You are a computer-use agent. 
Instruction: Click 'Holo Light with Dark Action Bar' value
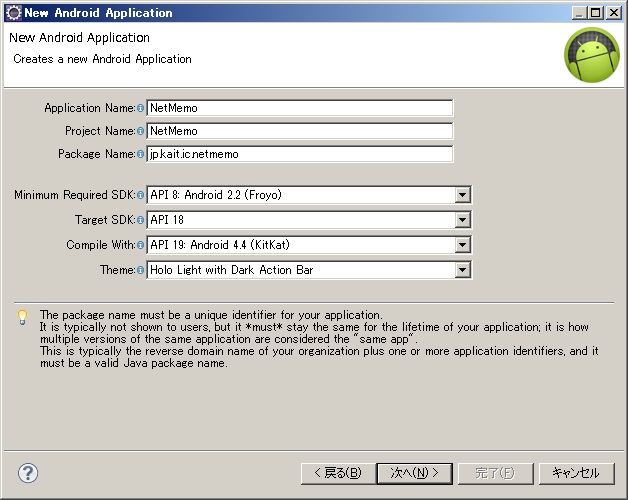click(x=231, y=270)
